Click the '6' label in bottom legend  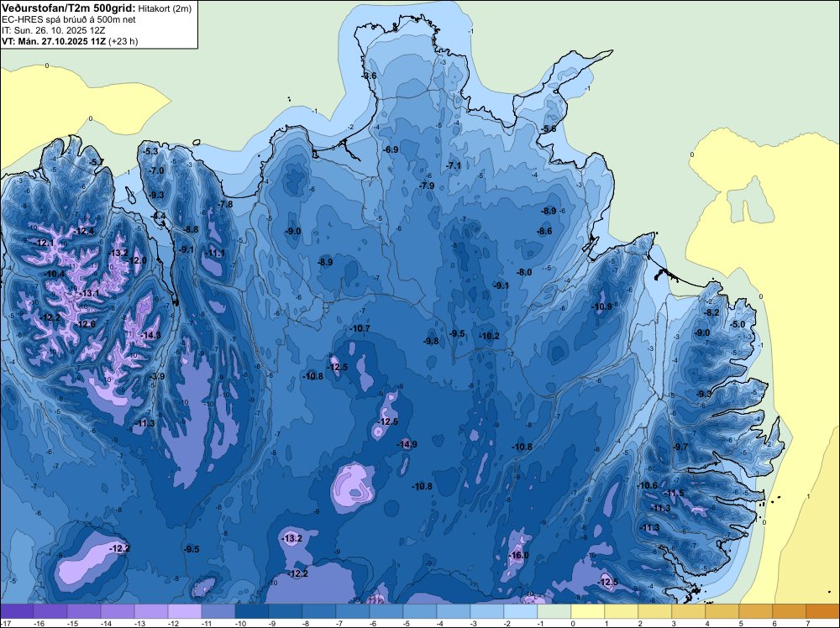pos(774,623)
